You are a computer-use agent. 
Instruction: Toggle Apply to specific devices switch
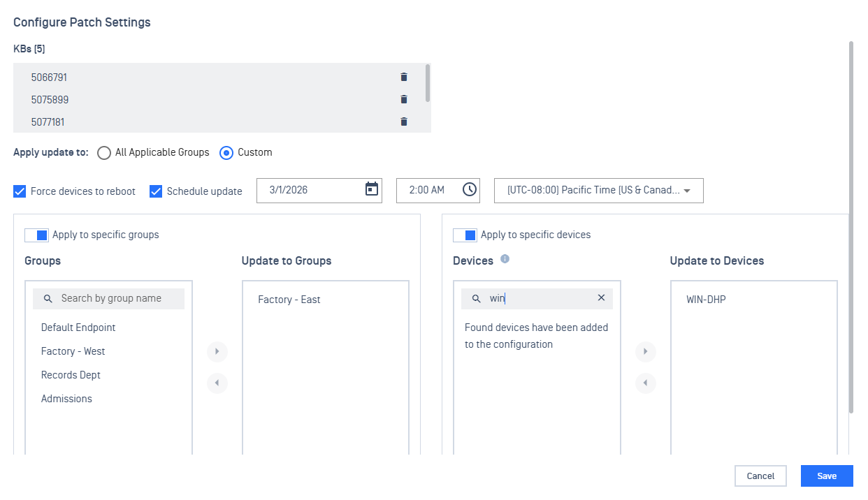pyautogui.click(x=465, y=235)
